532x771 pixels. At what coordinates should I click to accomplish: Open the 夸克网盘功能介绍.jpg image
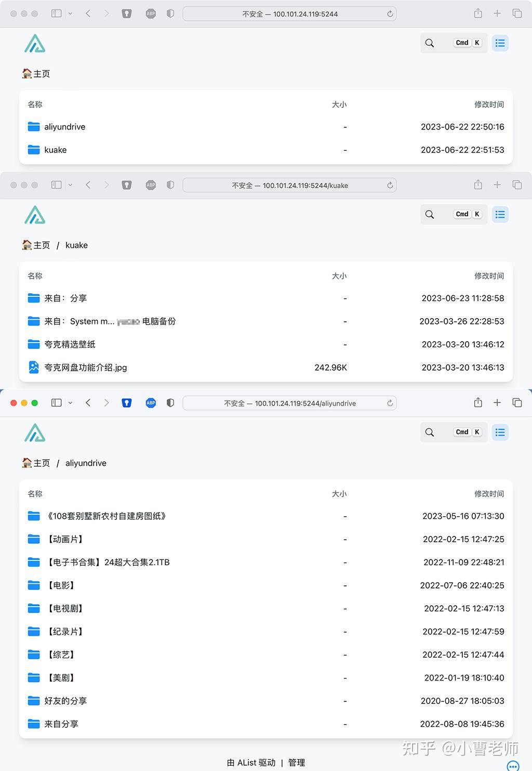tap(86, 368)
